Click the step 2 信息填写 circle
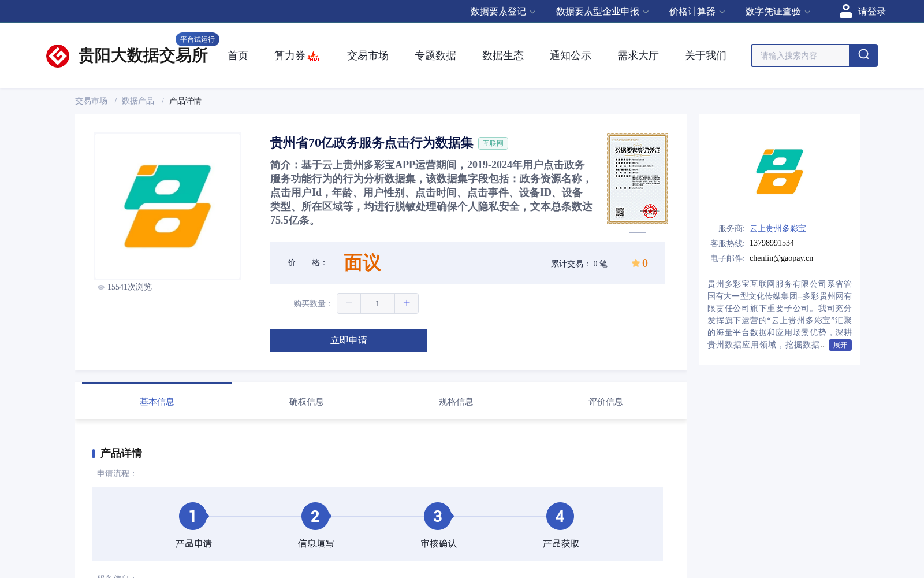 click(x=315, y=516)
